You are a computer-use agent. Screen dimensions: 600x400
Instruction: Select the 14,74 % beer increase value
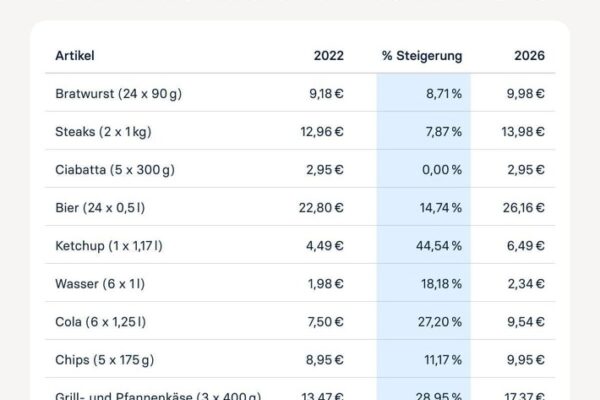[x=441, y=208]
